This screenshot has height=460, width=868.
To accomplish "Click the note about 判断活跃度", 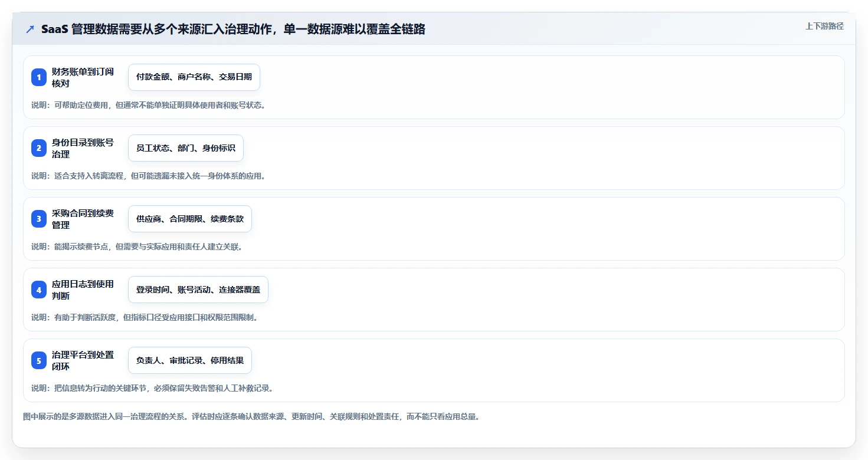I will point(145,317).
